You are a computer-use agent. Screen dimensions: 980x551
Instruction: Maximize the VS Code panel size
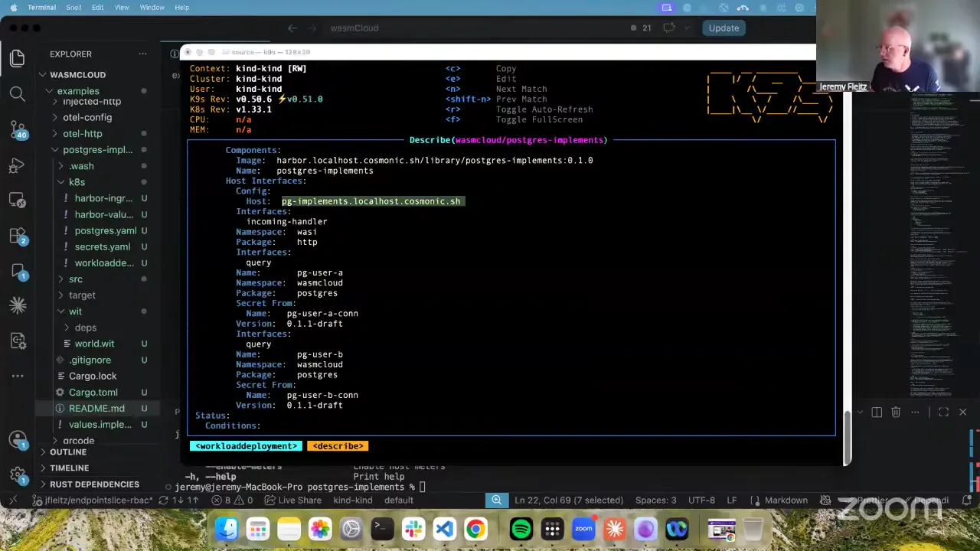pyautogui.click(x=943, y=412)
